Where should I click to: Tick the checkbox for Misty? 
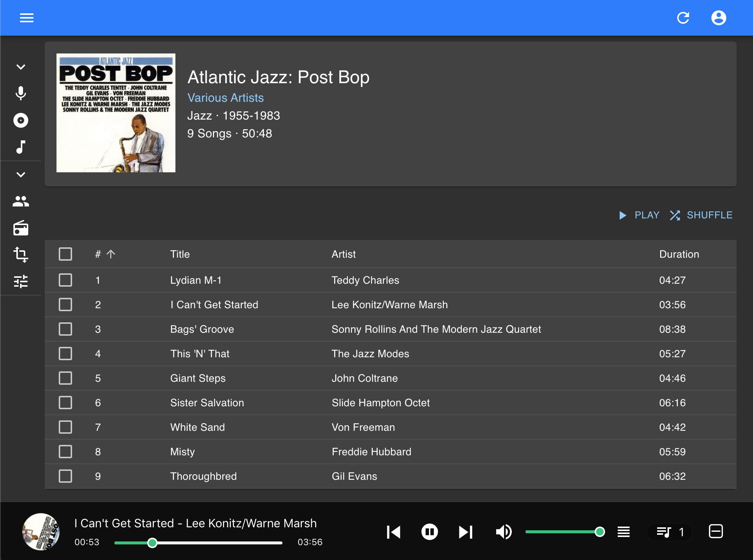pyautogui.click(x=65, y=452)
